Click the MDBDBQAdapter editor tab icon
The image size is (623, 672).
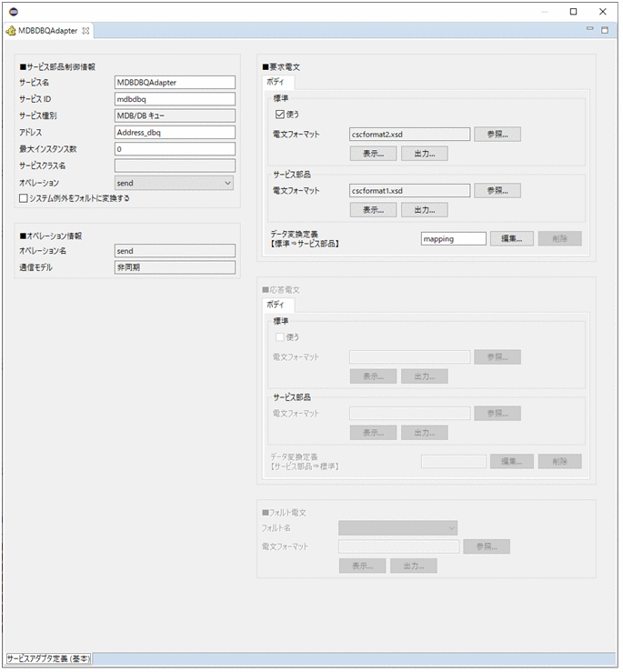(x=11, y=30)
